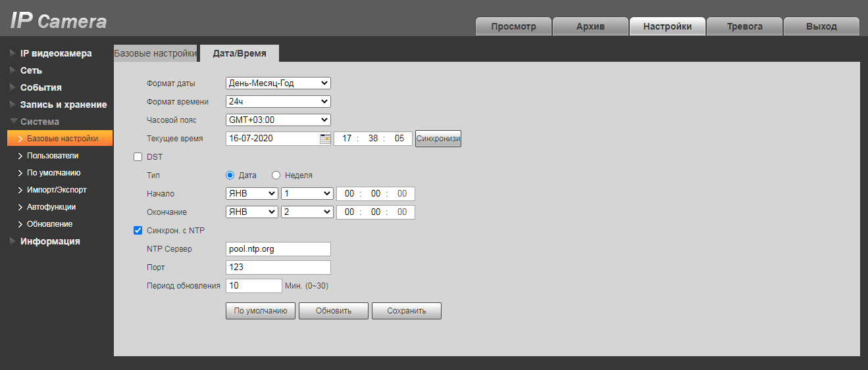Expand the IP видеокамера section

[x=56, y=53]
